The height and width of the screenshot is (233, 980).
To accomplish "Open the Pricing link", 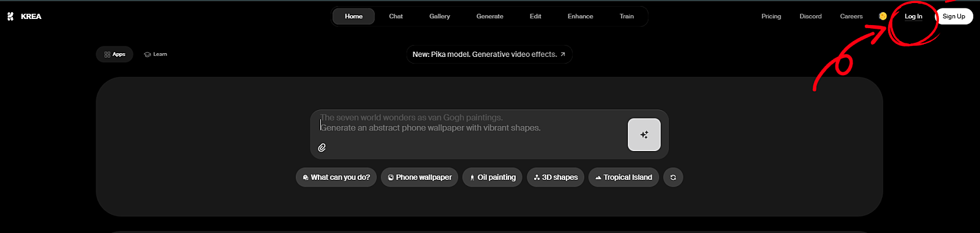I will 771,17.
